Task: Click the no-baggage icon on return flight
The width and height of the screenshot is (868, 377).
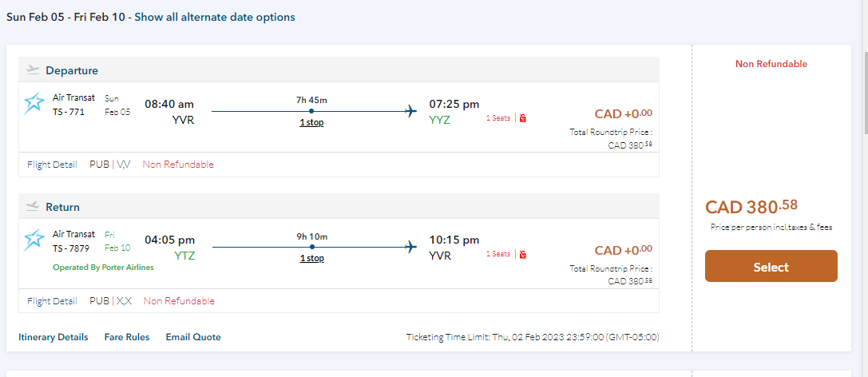Action: [523, 255]
